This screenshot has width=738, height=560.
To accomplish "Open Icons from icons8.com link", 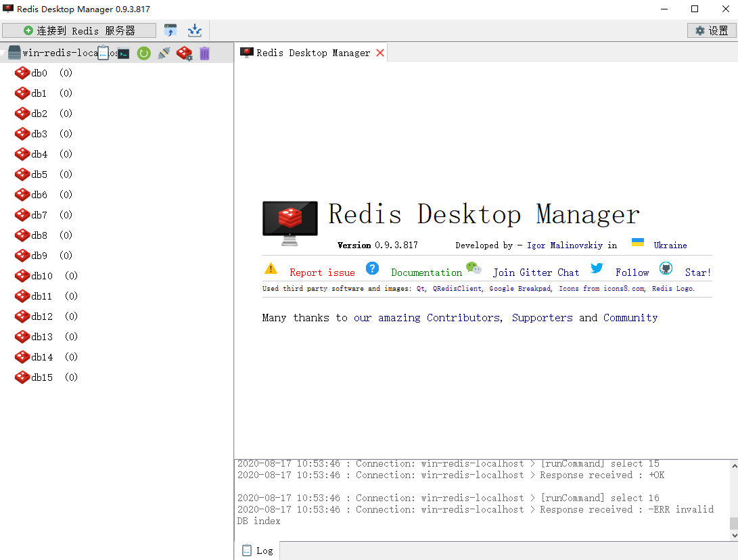I will (603, 289).
